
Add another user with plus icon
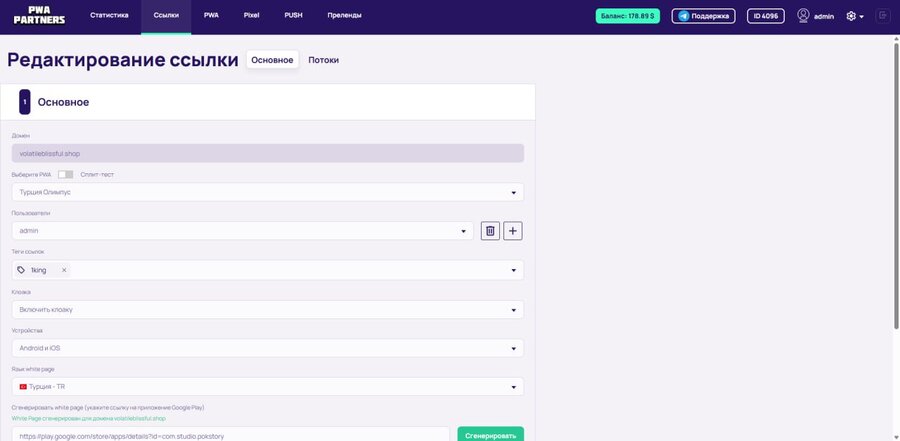pos(513,231)
